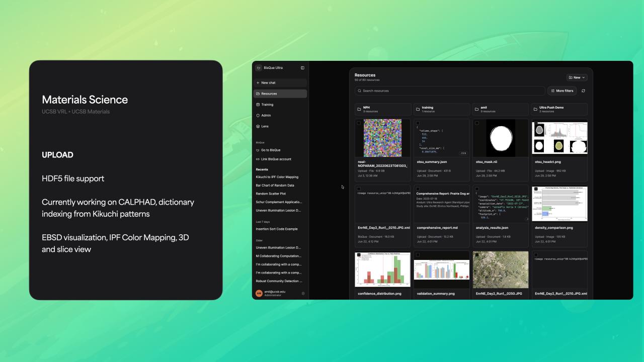The height and width of the screenshot is (362, 644).
Task: Click the otsu_summary.json file name
Action: point(432,162)
